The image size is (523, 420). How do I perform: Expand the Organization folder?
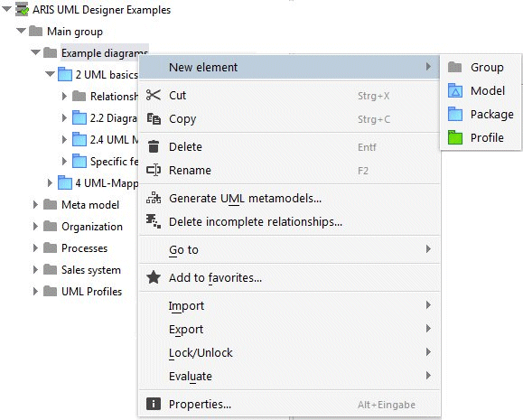35,226
